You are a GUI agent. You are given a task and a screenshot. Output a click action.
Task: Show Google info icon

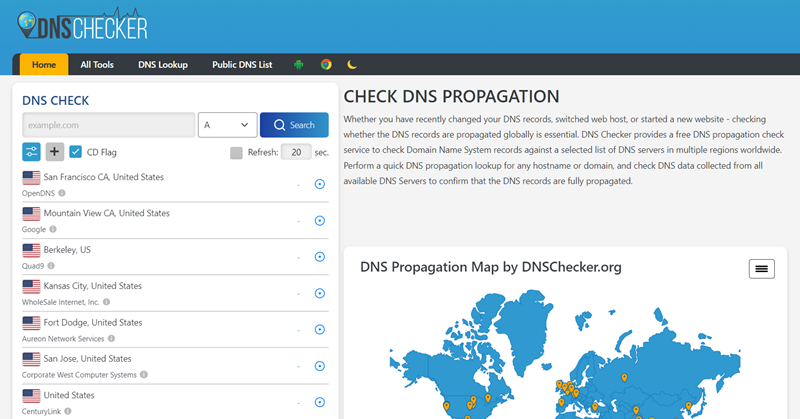[x=53, y=229]
